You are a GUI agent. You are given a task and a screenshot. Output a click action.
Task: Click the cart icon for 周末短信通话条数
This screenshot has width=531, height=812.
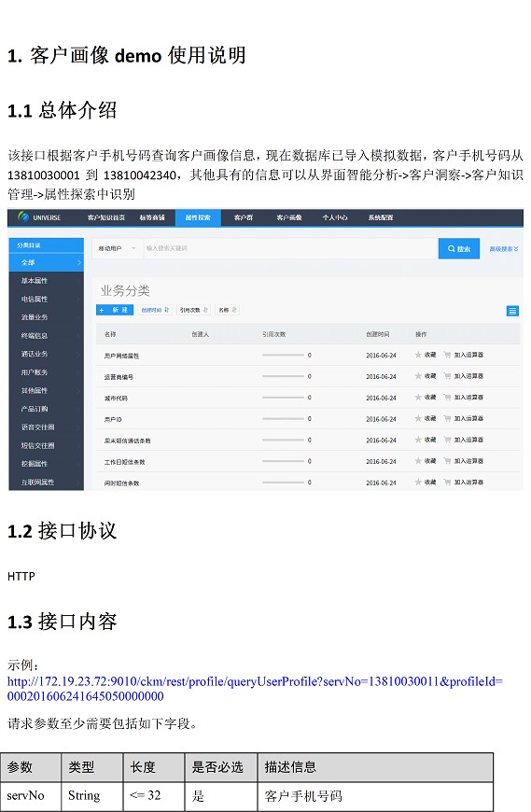click(x=447, y=440)
